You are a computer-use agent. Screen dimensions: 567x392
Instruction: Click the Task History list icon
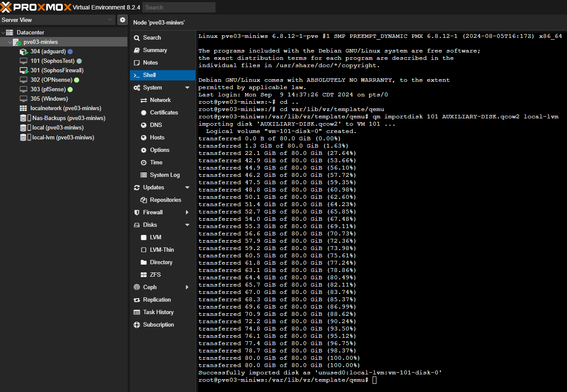[x=137, y=312]
